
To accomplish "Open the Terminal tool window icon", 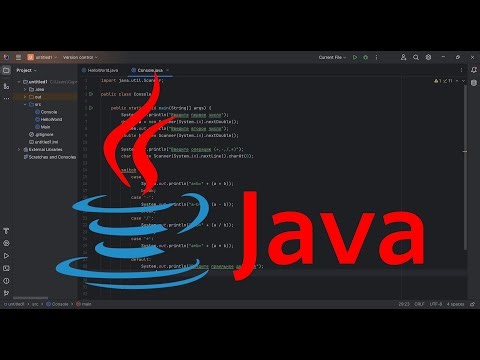I will click(6, 268).
